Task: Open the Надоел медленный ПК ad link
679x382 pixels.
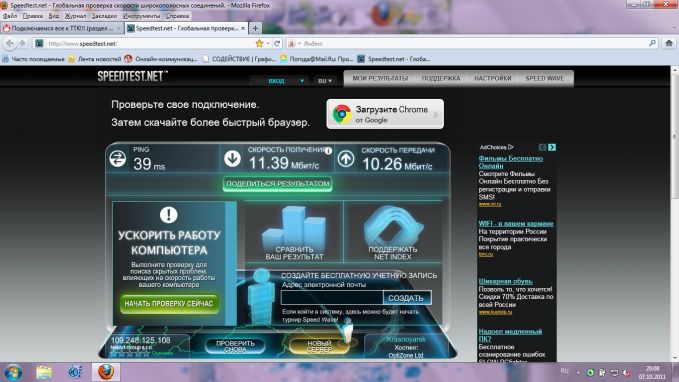Action: 510,335
